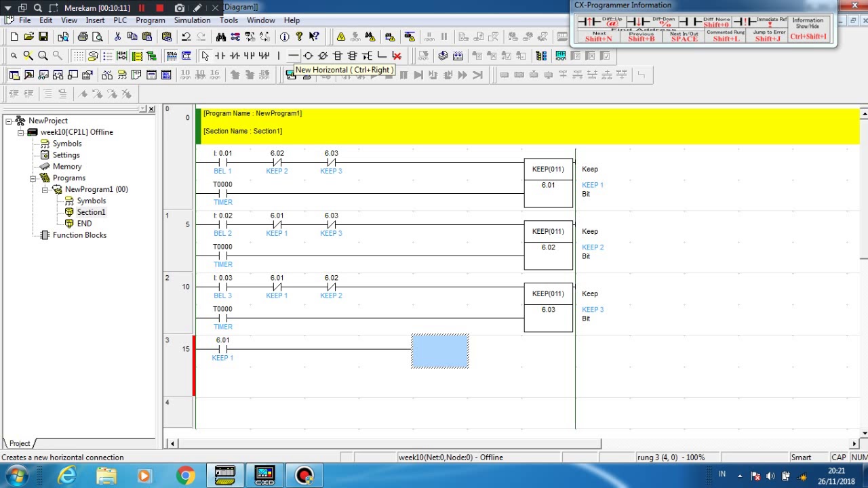Toggle show comments toolbar button
The height and width of the screenshot is (488, 868).
point(93,56)
